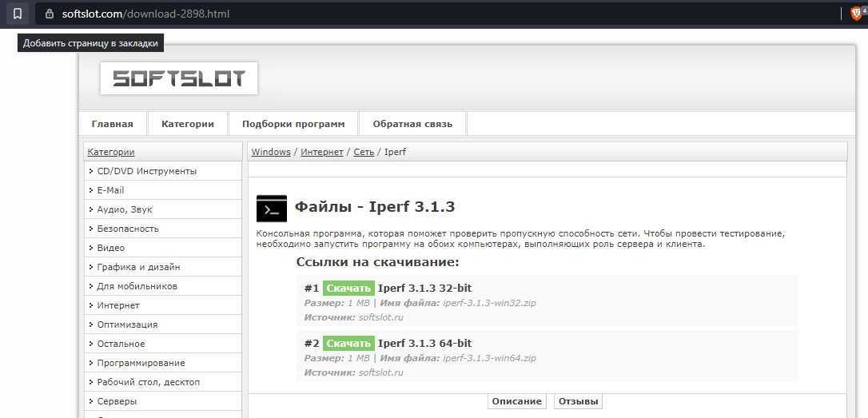Image resolution: width=868 pixels, height=418 pixels.
Task: Open Обратная связь menu item
Action: pyautogui.click(x=412, y=124)
